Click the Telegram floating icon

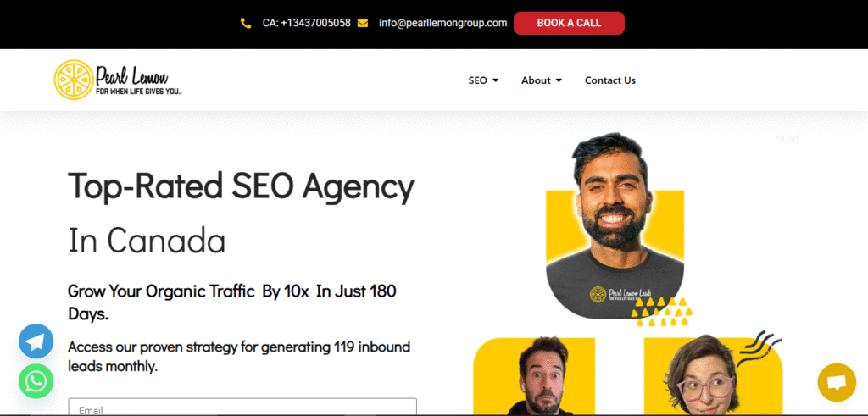[36, 341]
